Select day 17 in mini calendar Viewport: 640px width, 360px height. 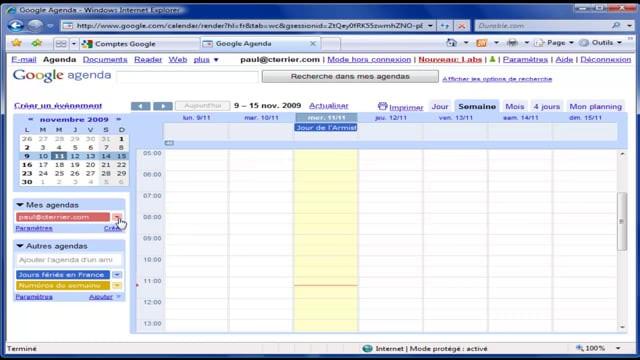pyautogui.click(x=43, y=164)
